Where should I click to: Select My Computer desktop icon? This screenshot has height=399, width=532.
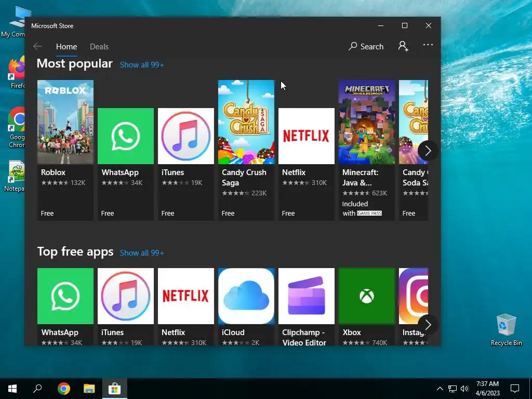tap(12, 22)
